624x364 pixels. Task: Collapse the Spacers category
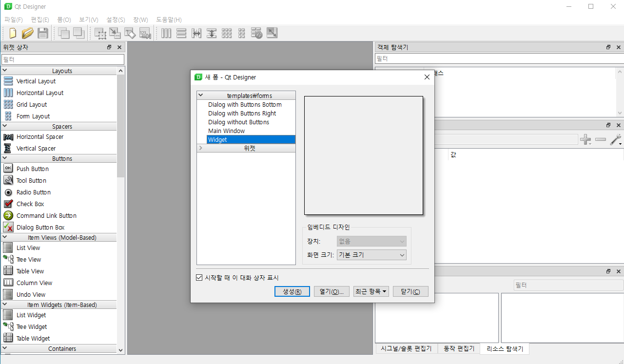point(5,126)
